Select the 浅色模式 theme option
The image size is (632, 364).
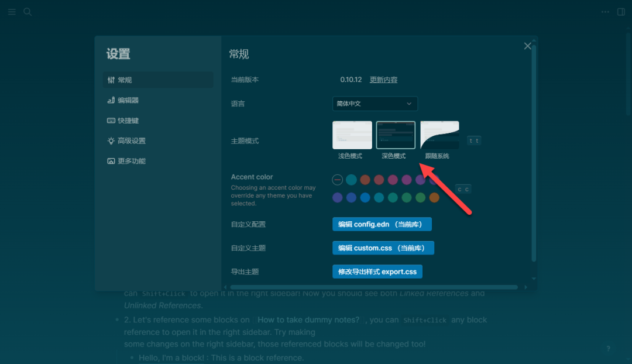coord(352,135)
